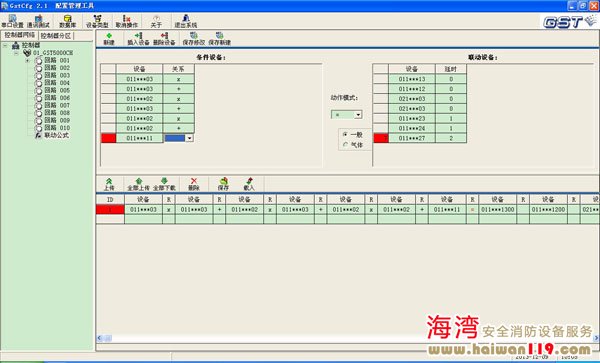Expand the 回路 001 tree node
This screenshot has width=600, height=363.
[x=27, y=60]
